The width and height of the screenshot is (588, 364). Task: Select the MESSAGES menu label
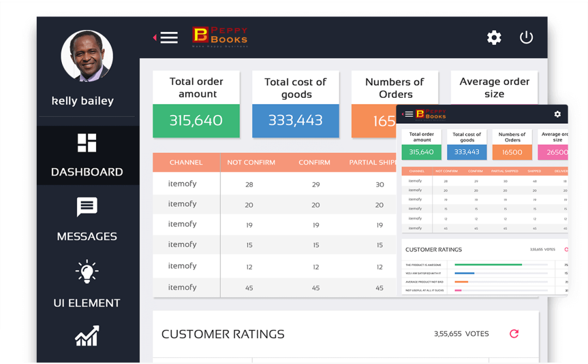pyautogui.click(x=87, y=236)
